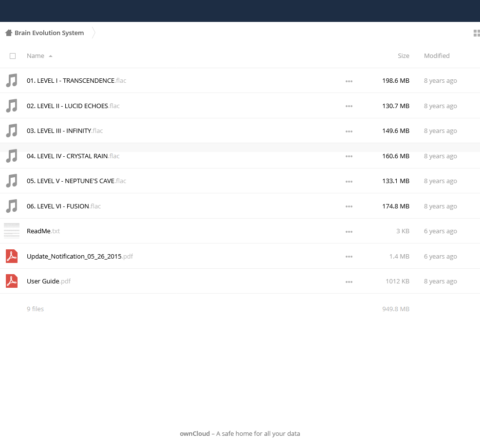Viewport: 480px width, 448px height.
Task: Click music note icon for 05. LEVEL V - NEPTUNE'S CAVE
Action: [x=12, y=181]
